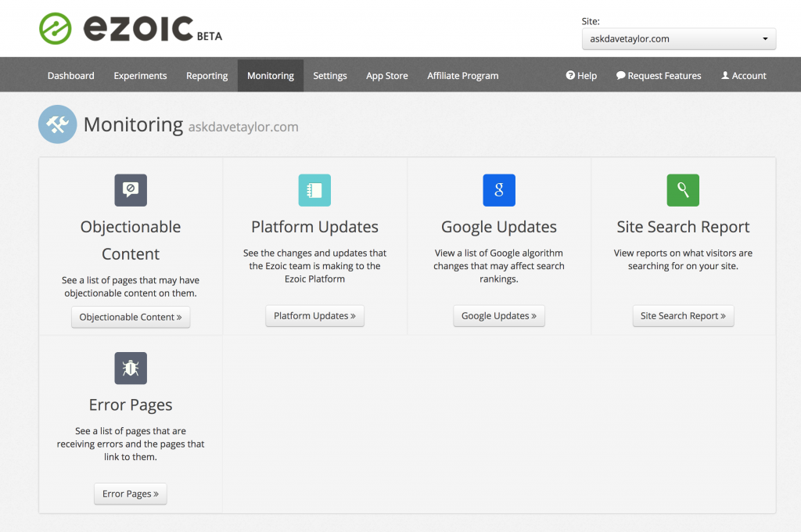Click the askdavetaylor.com text beside Monitoring
The image size is (801, 532).
243,127
